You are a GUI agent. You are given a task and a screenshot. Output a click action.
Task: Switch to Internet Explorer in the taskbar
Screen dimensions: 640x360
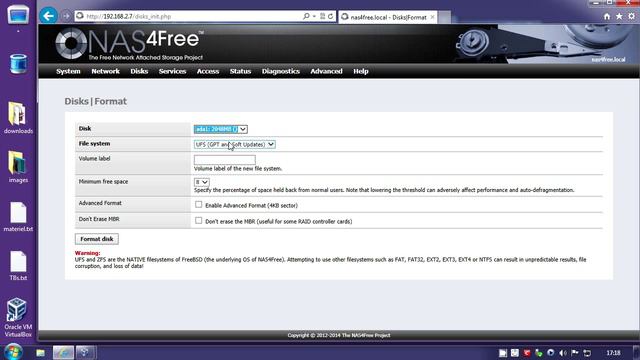pos(63,353)
